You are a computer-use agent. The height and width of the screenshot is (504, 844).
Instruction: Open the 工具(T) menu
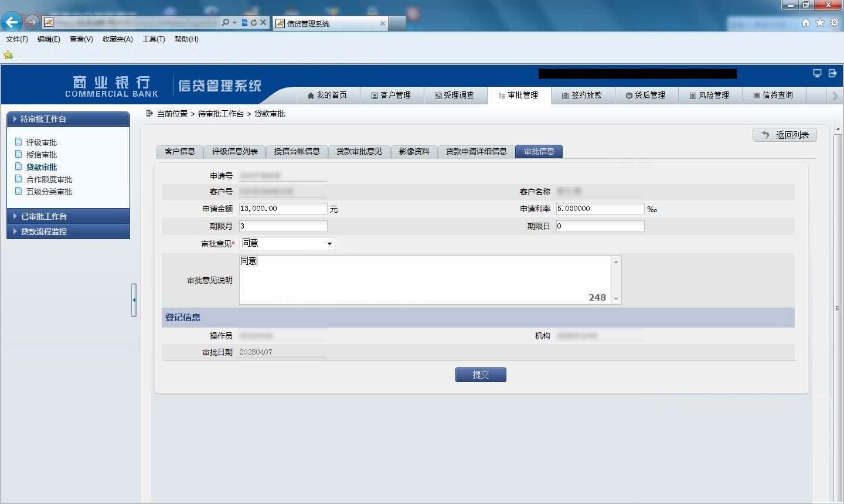click(154, 39)
